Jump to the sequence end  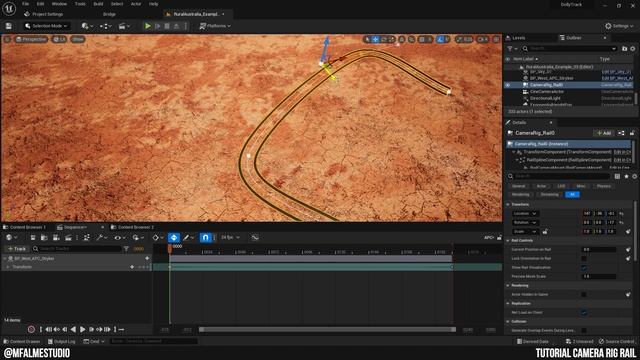[107, 329]
